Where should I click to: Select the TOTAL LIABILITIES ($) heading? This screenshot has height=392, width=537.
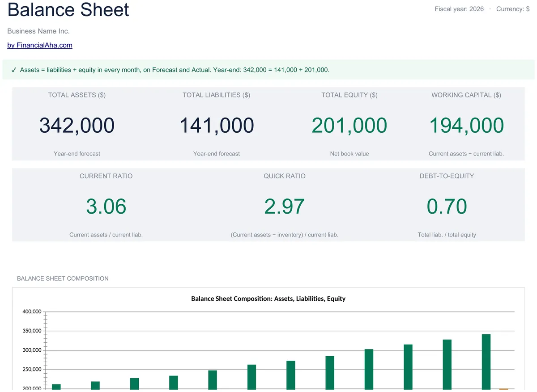pos(217,95)
